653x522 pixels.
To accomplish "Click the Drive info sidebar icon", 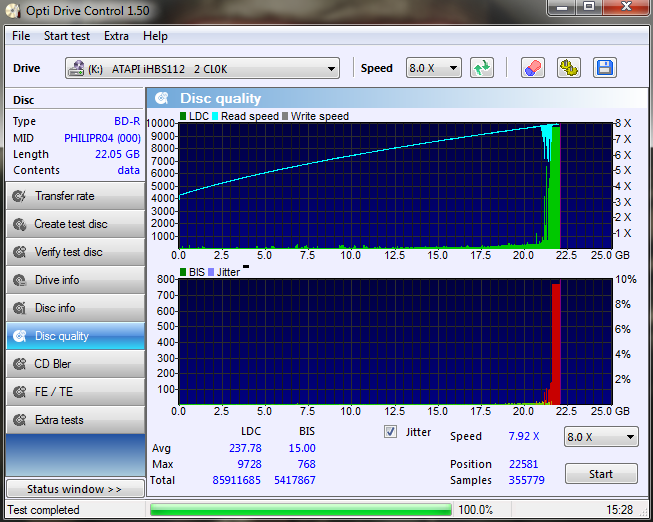I will coord(19,280).
